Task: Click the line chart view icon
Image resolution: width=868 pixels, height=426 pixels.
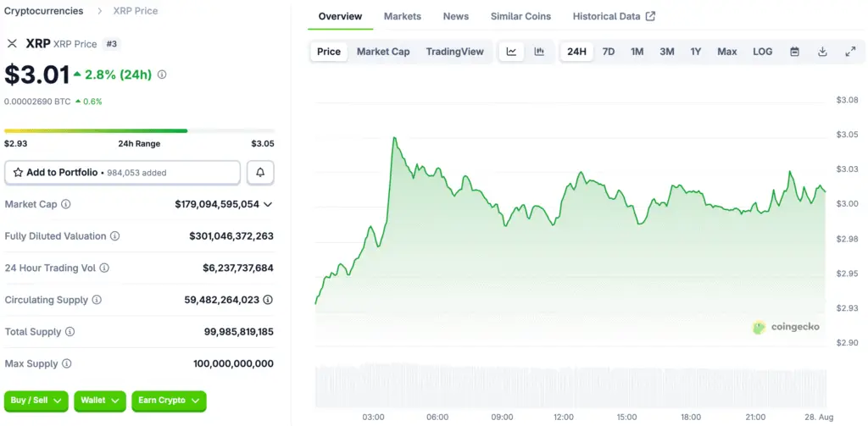Action: click(511, 52)
